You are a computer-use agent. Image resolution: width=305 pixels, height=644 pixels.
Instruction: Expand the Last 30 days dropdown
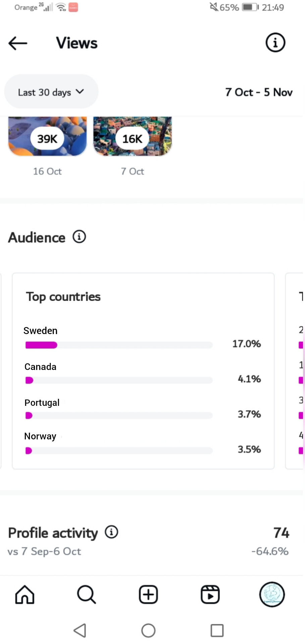(51, 92)
